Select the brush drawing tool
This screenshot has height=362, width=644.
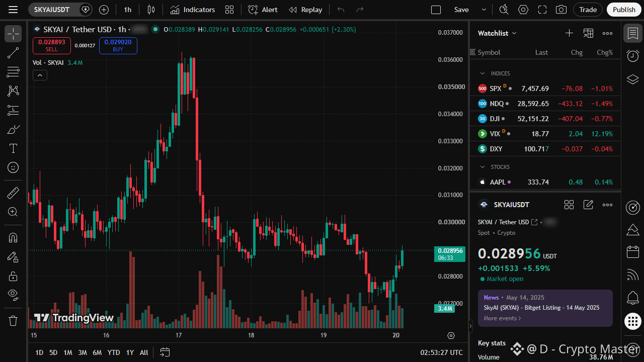[x=13, y=129]
